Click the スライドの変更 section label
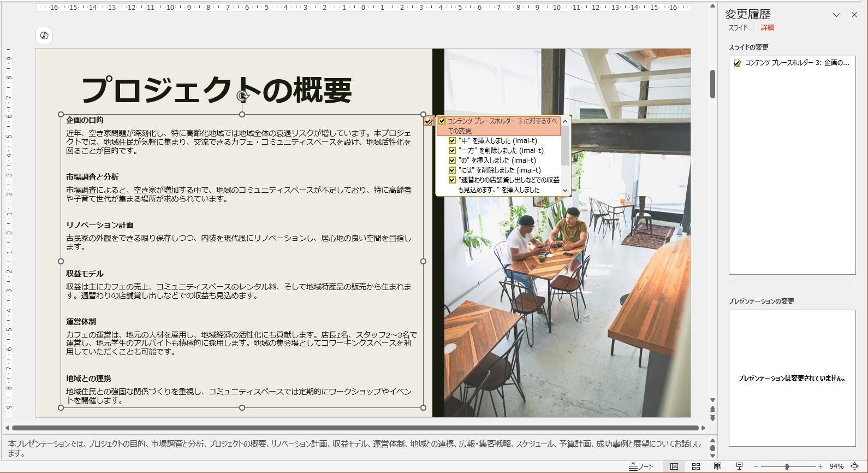Viewport: 868px width, 473px height. (x=748, y=48)
